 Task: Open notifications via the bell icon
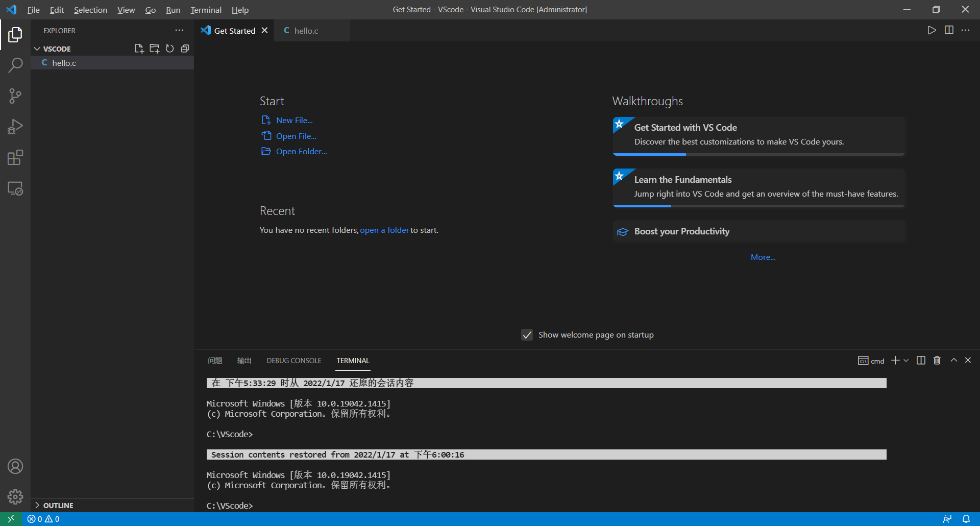(x=966, y=519)
